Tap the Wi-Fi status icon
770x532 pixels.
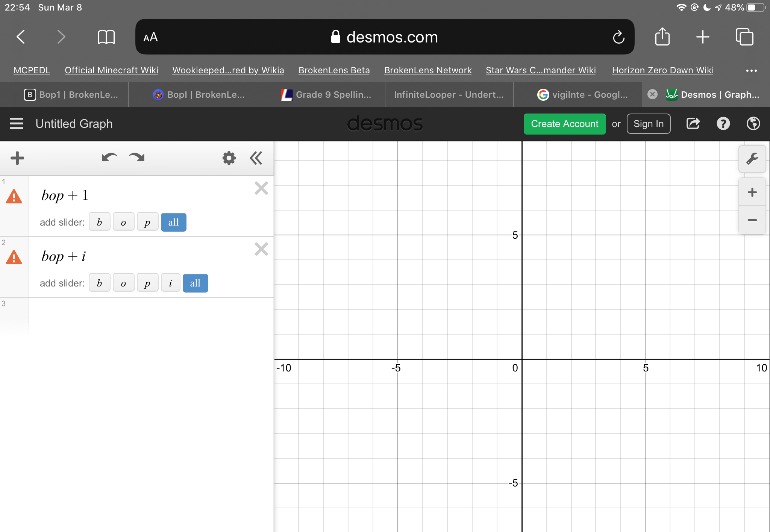pos(681,8)
